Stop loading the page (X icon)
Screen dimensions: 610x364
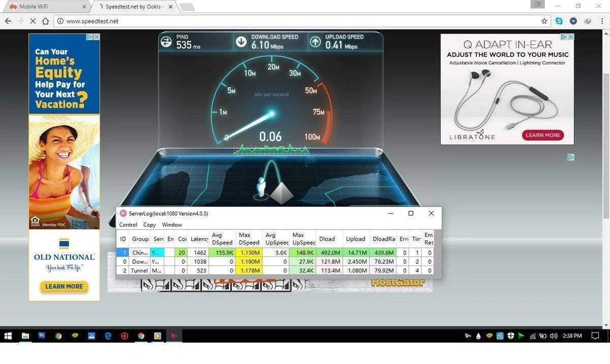pos(33,21)
